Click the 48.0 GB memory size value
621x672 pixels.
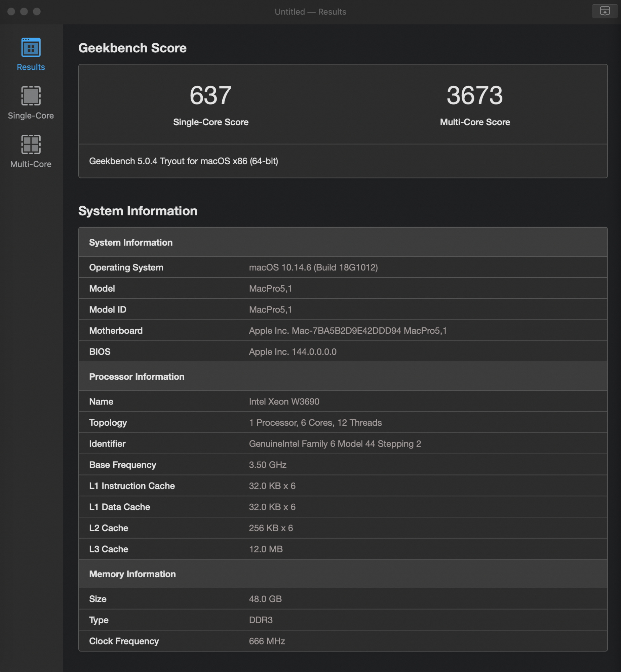click(x=265, y=599)
